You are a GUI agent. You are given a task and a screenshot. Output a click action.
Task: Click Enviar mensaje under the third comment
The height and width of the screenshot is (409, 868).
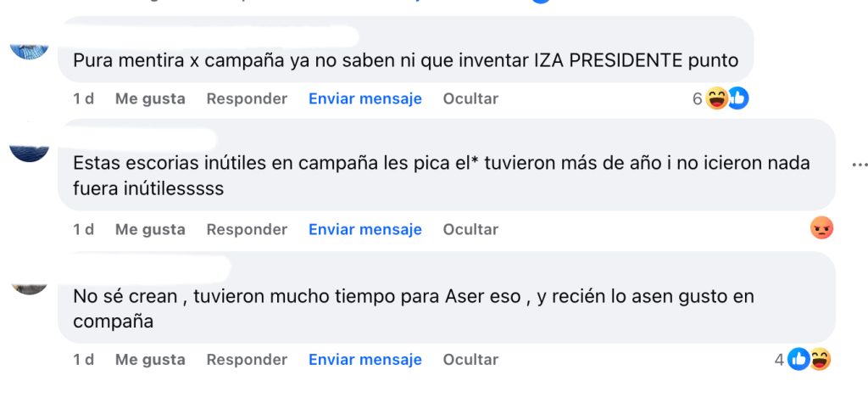pyautogui.click(x=364, y=360)
